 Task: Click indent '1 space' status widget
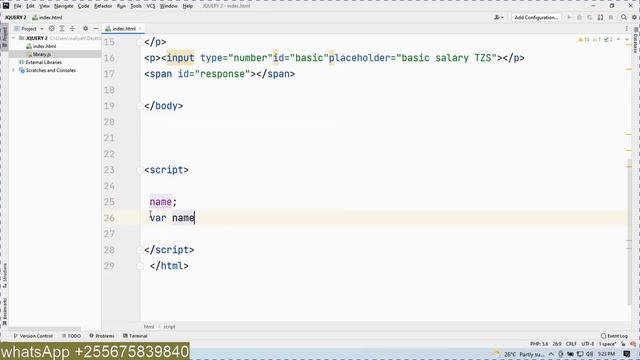click(x=607, y=344)
